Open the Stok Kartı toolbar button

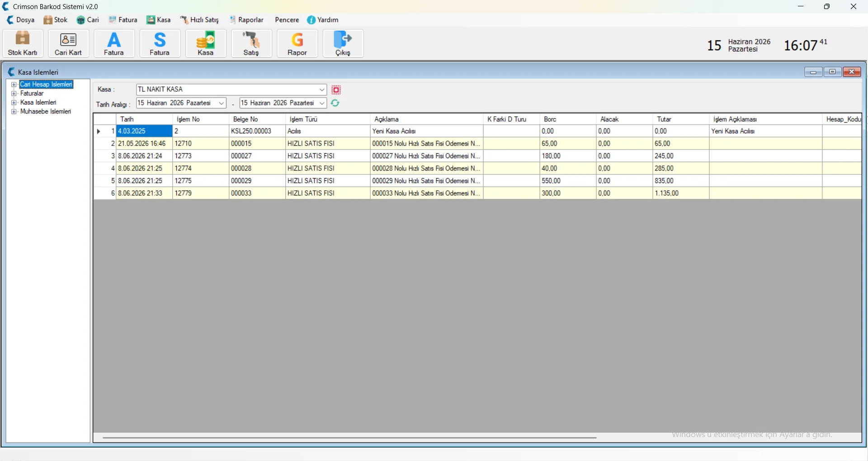[23, 43]
